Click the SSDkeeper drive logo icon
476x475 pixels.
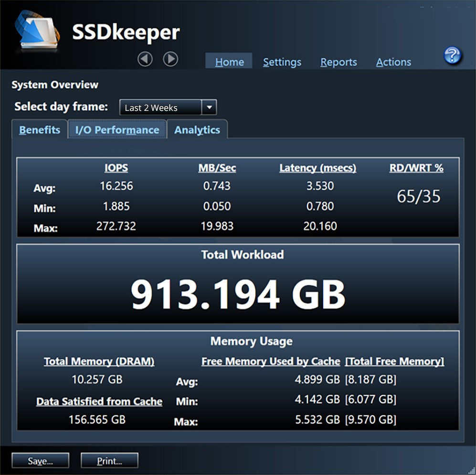point(37,30)
